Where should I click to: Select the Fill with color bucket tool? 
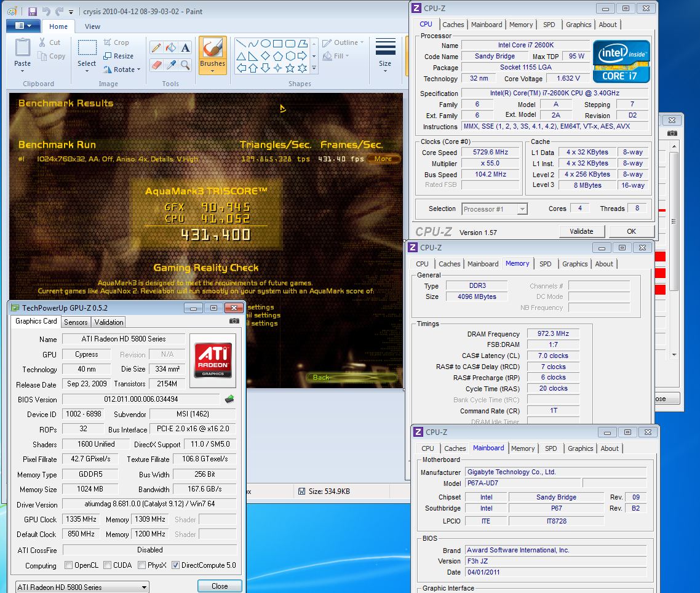170,48
